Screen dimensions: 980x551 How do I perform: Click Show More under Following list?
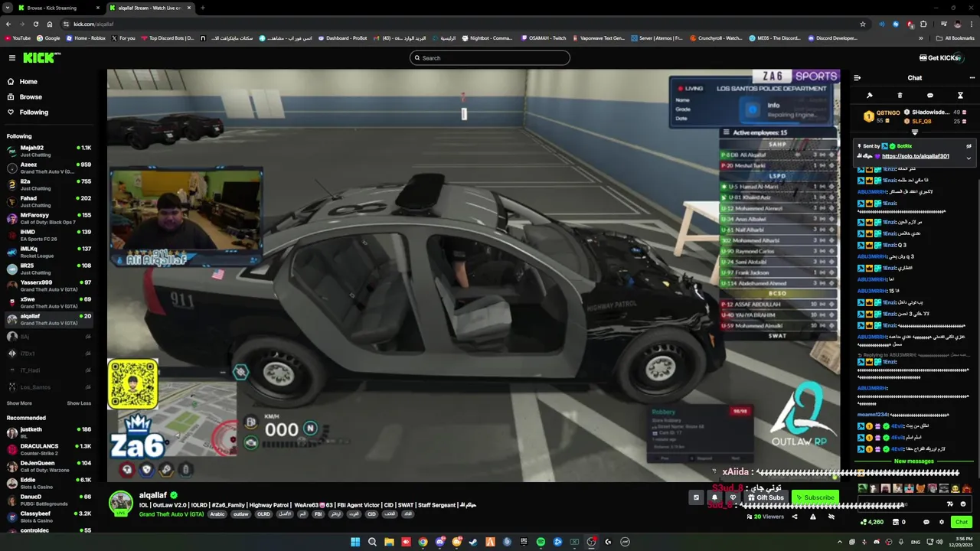19,403
